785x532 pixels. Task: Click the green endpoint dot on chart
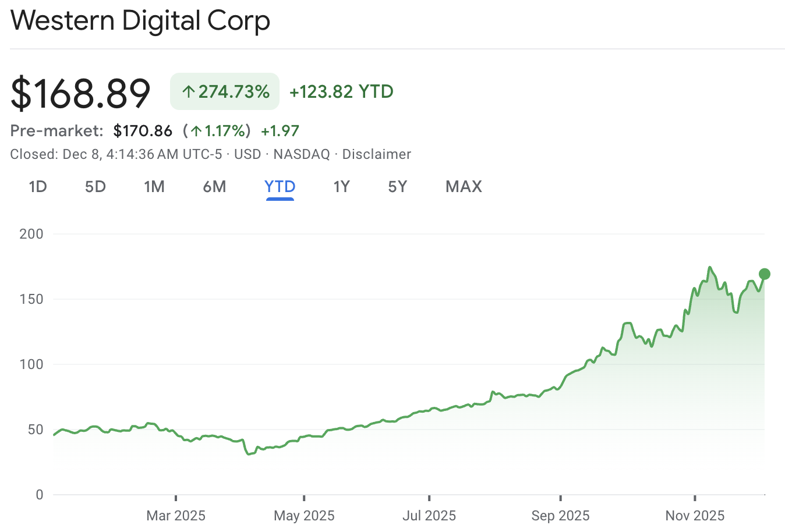tap(764, 274)
